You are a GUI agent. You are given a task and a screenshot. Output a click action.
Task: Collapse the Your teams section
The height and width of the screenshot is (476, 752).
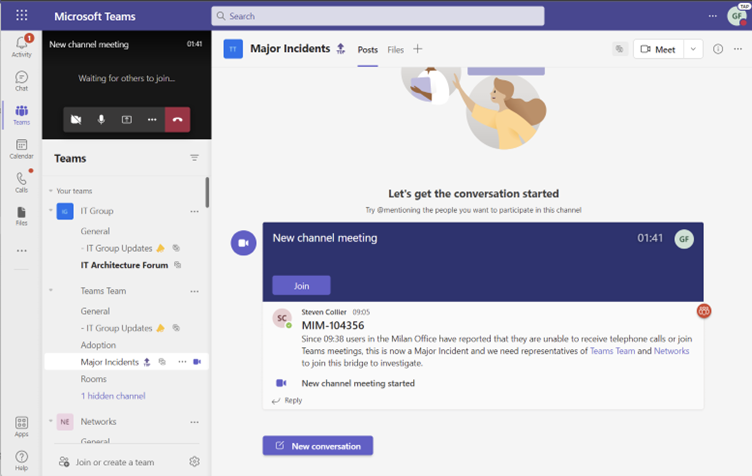pyautogui.click(x=51, y=191)
